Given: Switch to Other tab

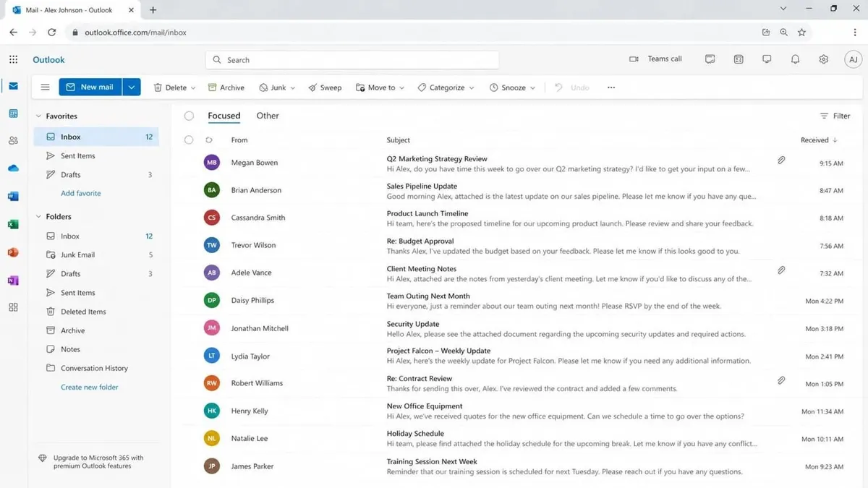Looking at the screenshot, I should click(x=268, y=116).
